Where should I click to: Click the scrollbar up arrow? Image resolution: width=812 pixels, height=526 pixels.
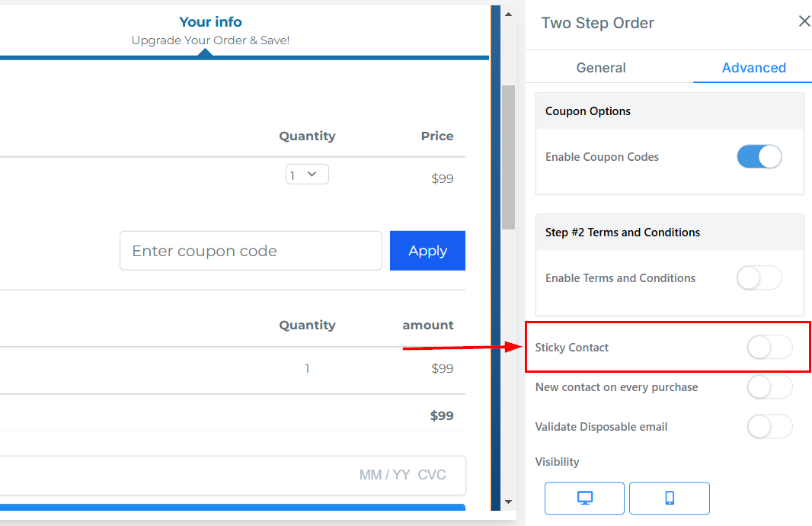click(508, 14)
